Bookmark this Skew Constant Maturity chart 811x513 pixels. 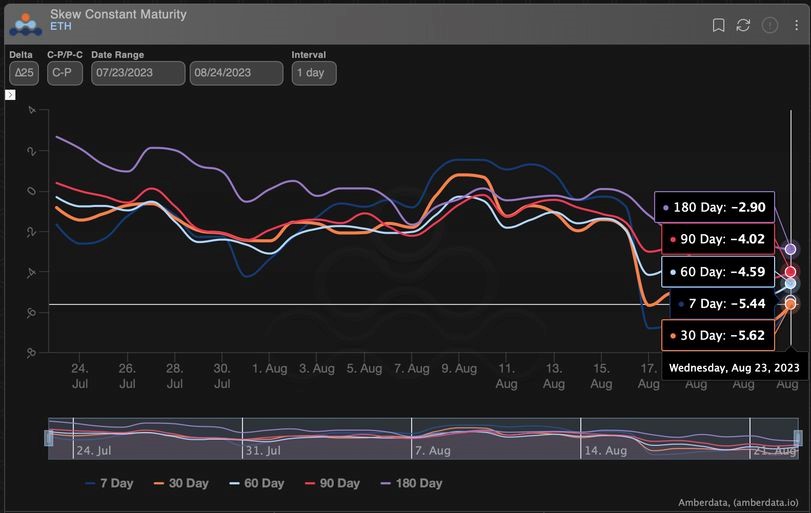pyautogui.click(x=718, y=25)
